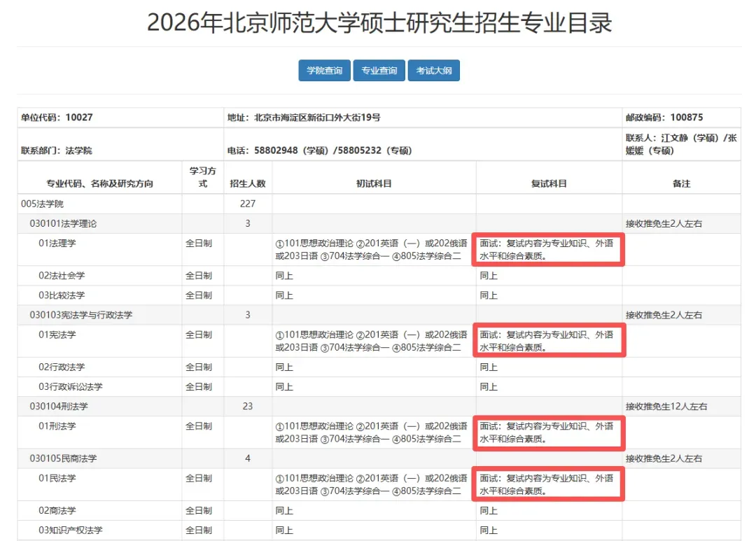This screenshot has height=541, width=756.
Task: Select the 005法学院 row
Action: pyautogui.click(x=379, y=204)
